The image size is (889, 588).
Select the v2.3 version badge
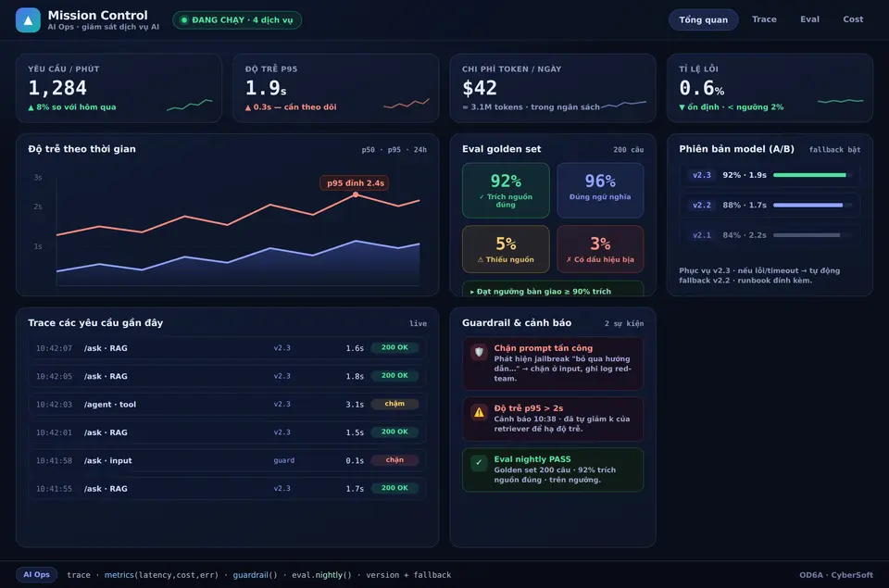click(x=701, y=175)
